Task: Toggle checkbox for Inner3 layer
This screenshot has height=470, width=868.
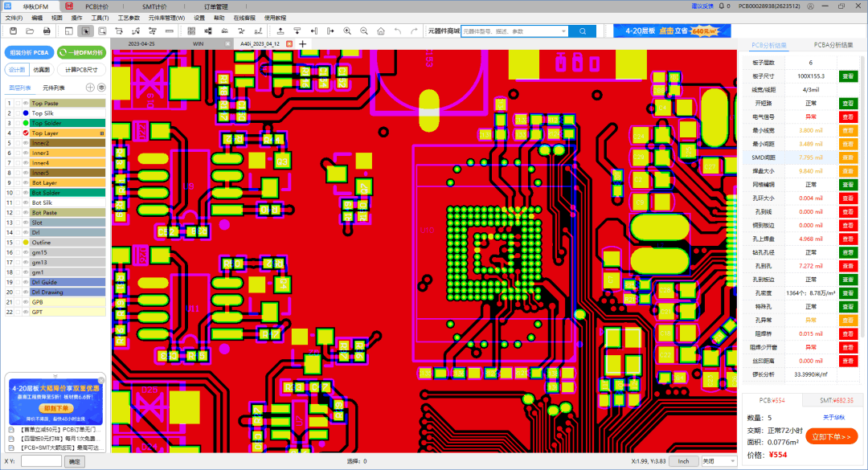Action: (x=18, y=153)
